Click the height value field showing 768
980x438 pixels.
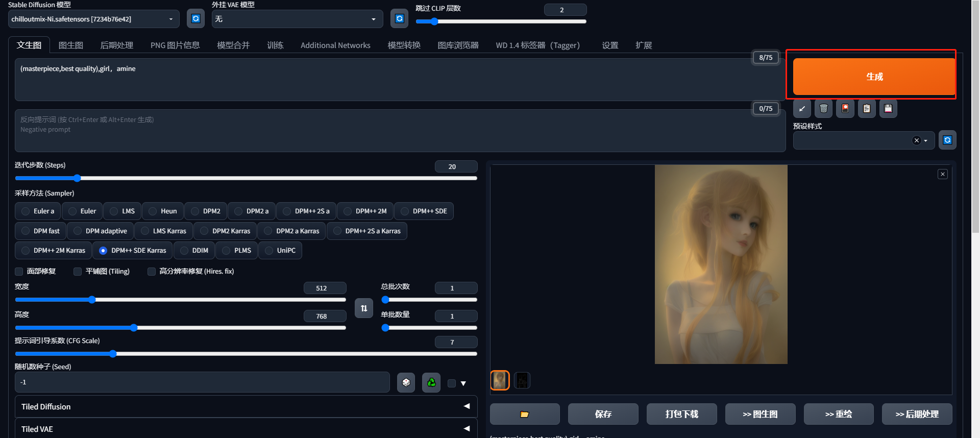[325, 317]
